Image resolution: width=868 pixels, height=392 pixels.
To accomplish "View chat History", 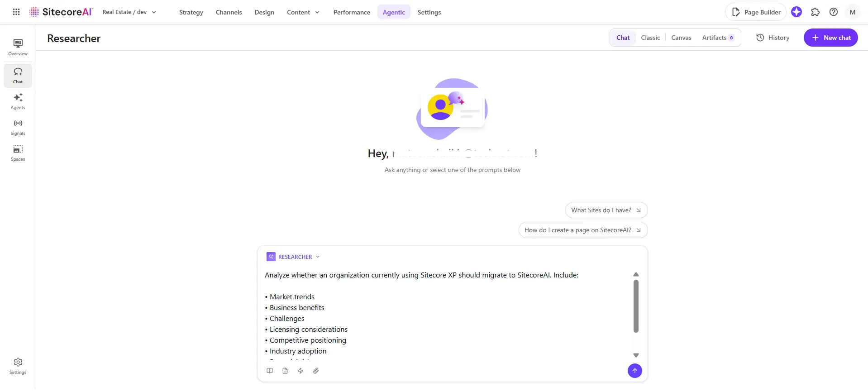I will (773, 38).
